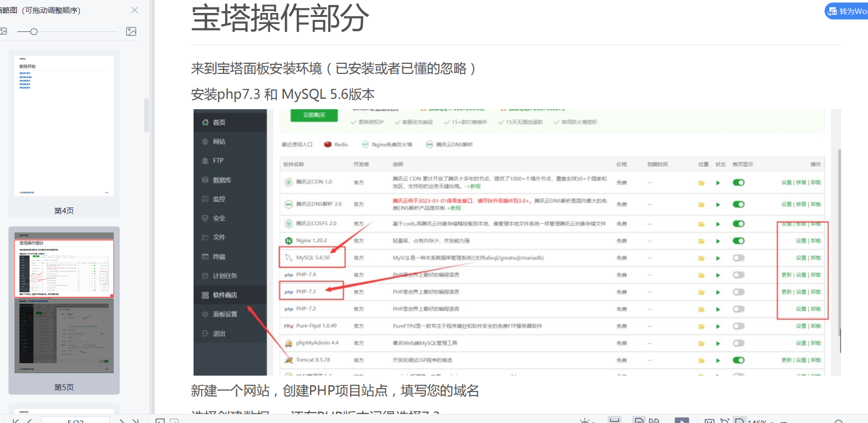This screenshot has width=868, height=423.
Task: Click the slideshow play button in status bar
Action: point(681,421)
